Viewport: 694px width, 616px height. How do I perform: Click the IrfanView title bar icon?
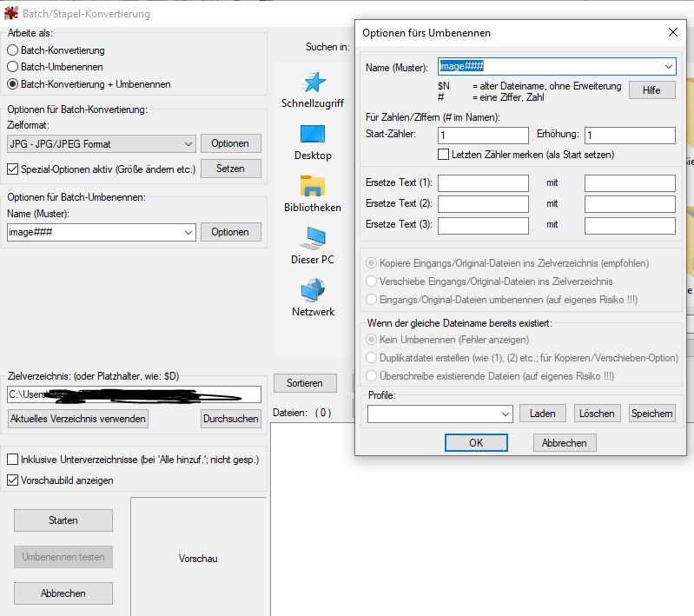(x=11, y=13)
